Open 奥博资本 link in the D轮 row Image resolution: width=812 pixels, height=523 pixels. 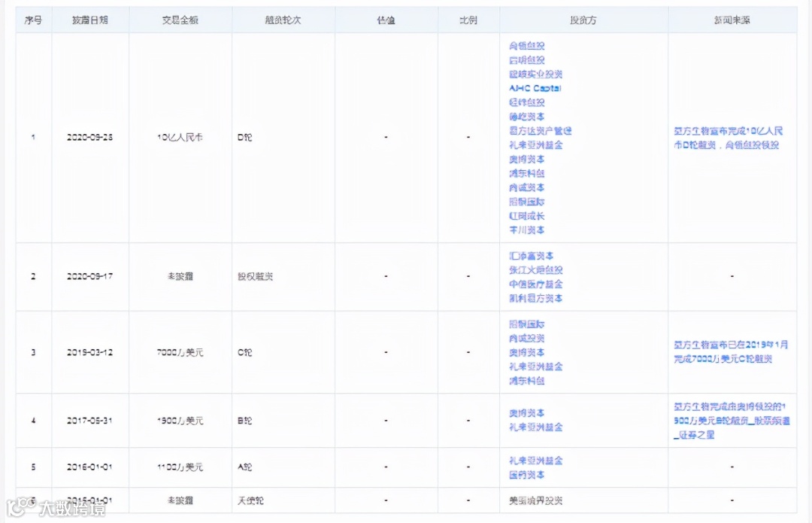[x=526, y=159]
